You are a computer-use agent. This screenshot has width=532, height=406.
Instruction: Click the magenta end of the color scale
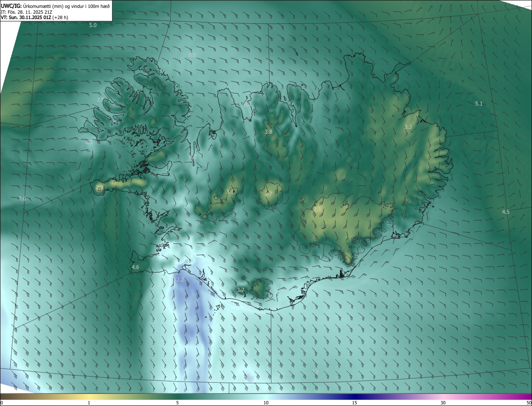click(x=528, y=396)
